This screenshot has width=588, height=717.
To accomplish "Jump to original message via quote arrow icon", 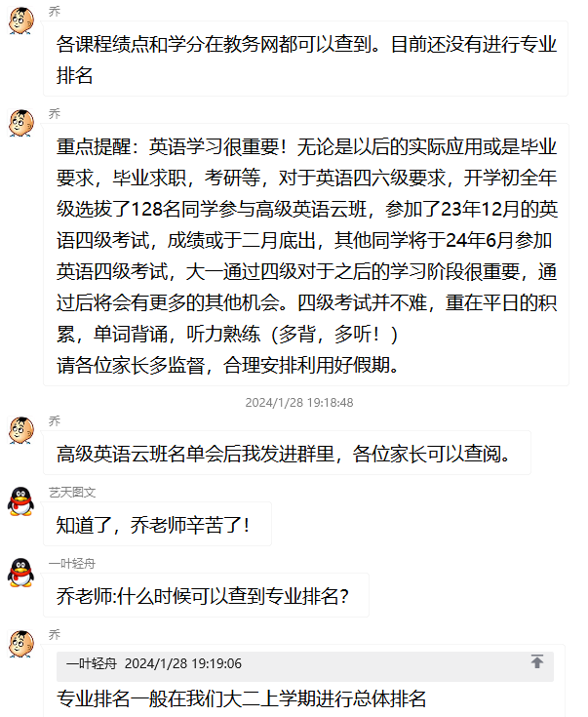I will 537,661.
